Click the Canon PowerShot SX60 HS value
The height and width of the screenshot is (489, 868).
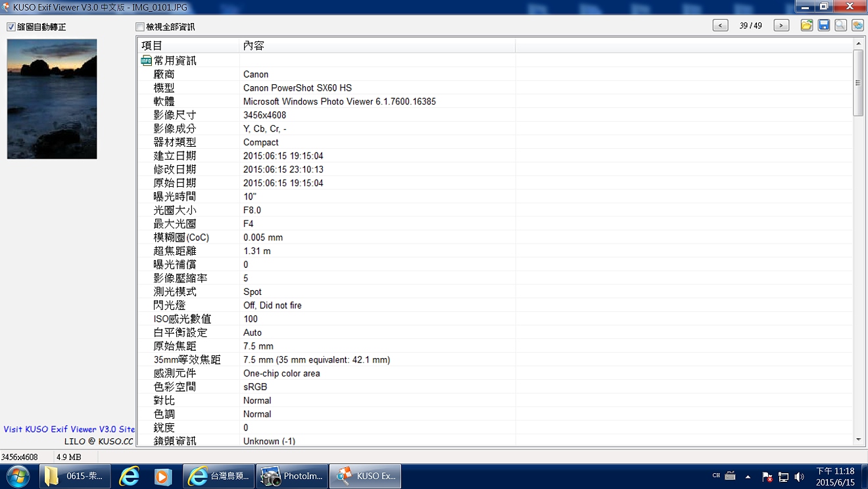[x=297, y=88]
